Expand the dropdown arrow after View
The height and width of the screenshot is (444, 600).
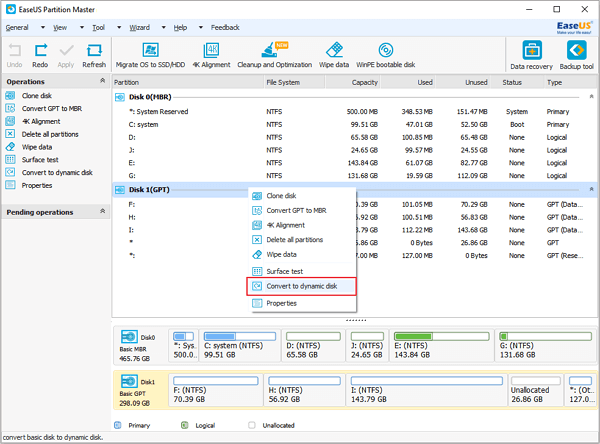point(82,28)
